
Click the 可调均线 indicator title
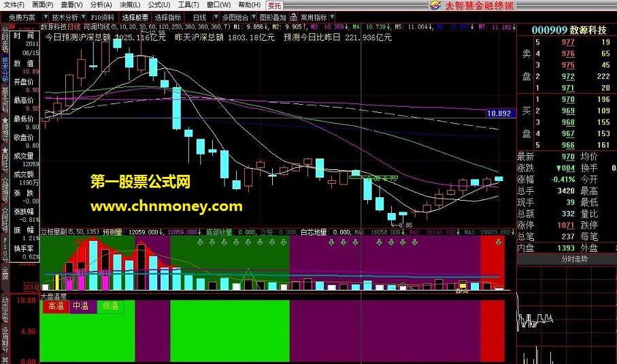tap(97, 27)
